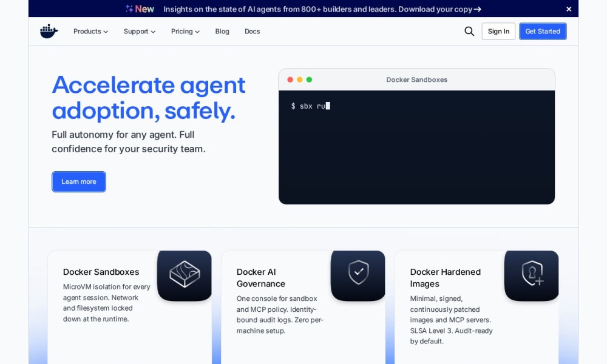Open the Docs page
Screen dimensions: 607x364
click(x=252, y=32)
